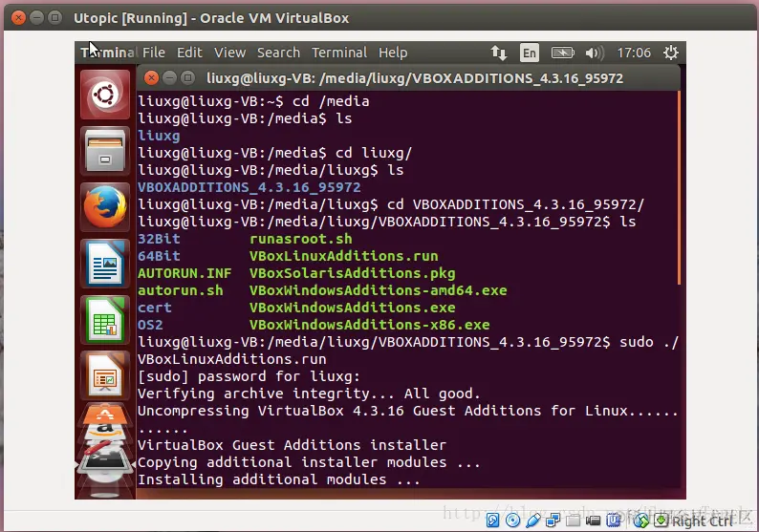
Task: Click the 'OS2' directory name
Action: [x=150, y=325]
